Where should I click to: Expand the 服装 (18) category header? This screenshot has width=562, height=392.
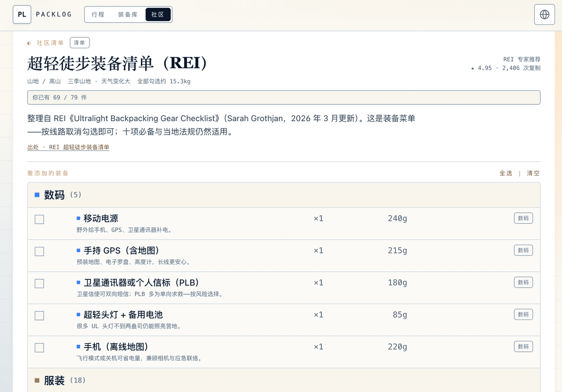284,381
